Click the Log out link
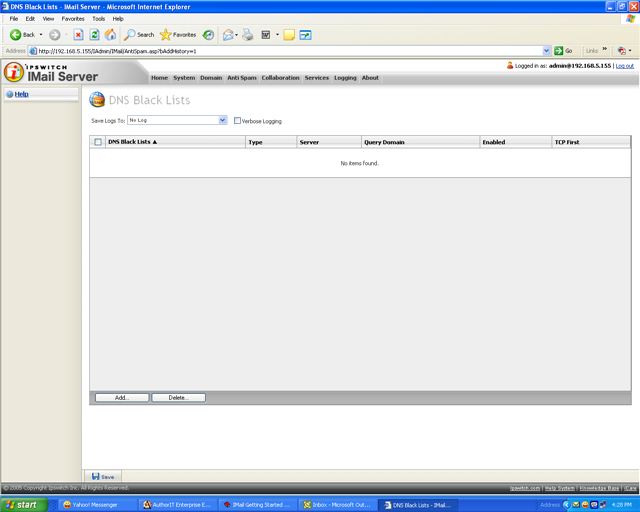 coord(624,66)
